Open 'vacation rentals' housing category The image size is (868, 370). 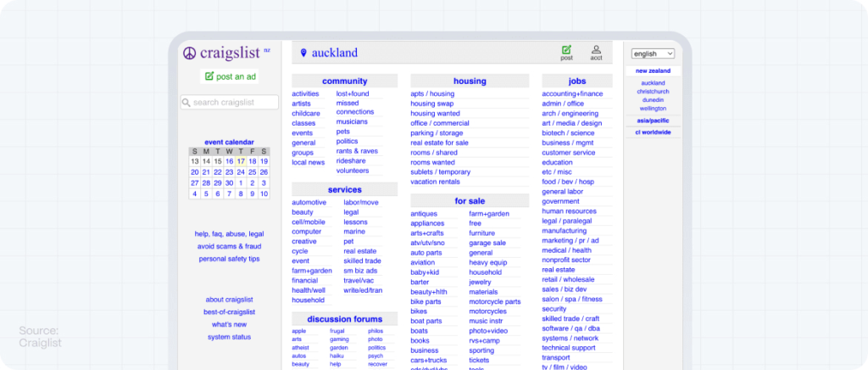[x=435, y=182]
